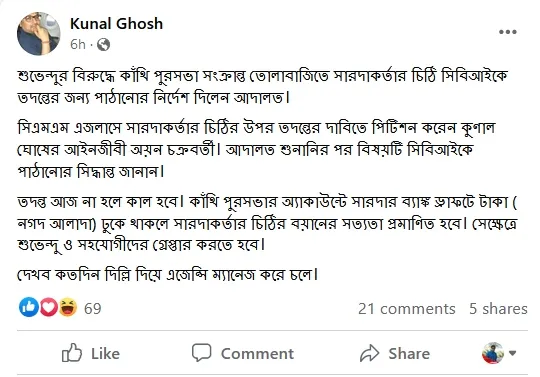540x377 pixels.
Task: Click the last line of the post text
Action: click(168, 275)
